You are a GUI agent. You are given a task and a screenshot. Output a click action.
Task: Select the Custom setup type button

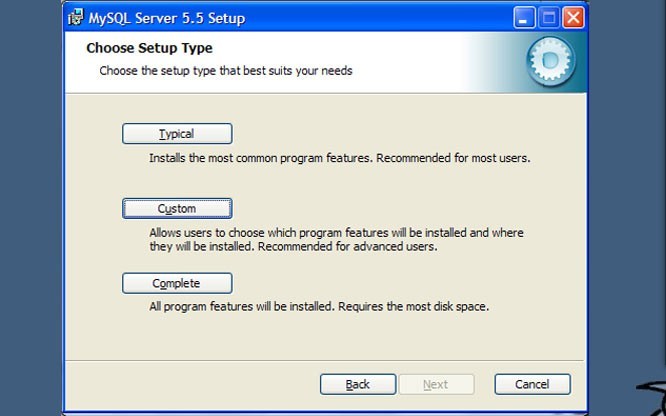coord(177,208)
